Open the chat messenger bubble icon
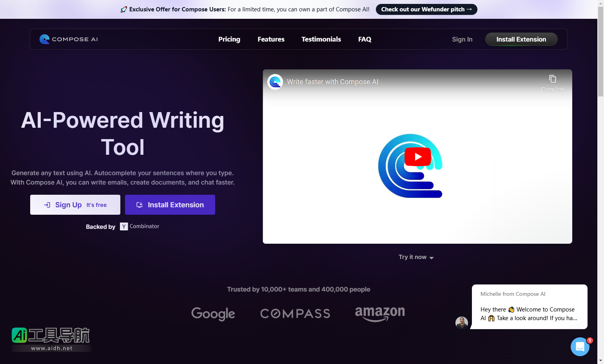 coord(580,347)
